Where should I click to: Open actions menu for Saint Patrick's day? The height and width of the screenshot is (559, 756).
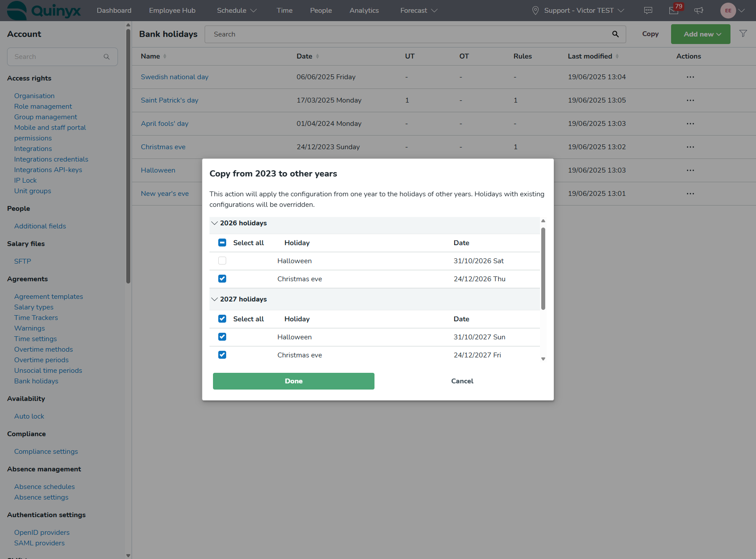pos(690,100)
